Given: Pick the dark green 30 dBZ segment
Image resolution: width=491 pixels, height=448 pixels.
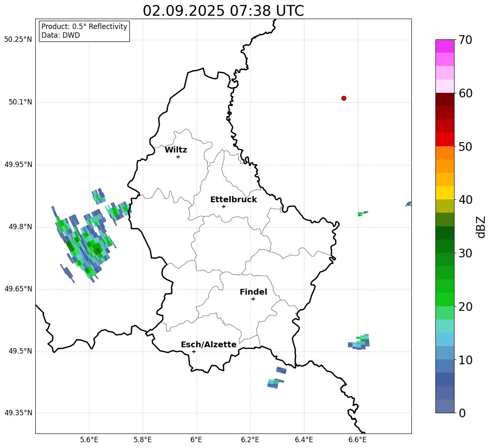Looking at the screenshot, I should pos(445,246).
